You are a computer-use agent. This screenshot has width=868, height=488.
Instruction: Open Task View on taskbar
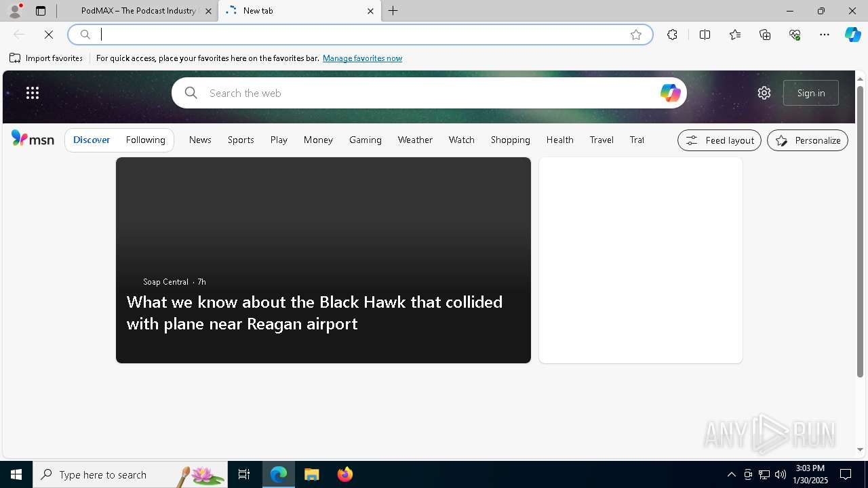pyautogui.click(x=244, y=474)
